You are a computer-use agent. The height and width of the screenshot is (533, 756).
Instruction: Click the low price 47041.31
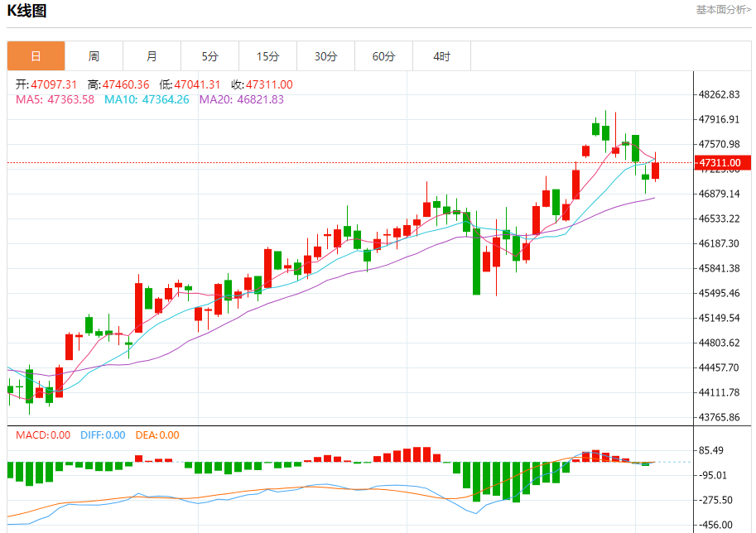(197, 84)
